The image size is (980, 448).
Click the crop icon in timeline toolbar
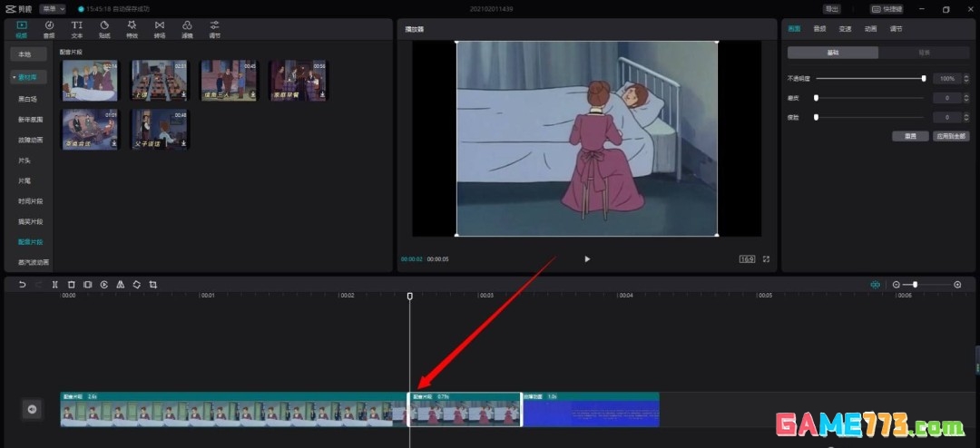(153, 284)
